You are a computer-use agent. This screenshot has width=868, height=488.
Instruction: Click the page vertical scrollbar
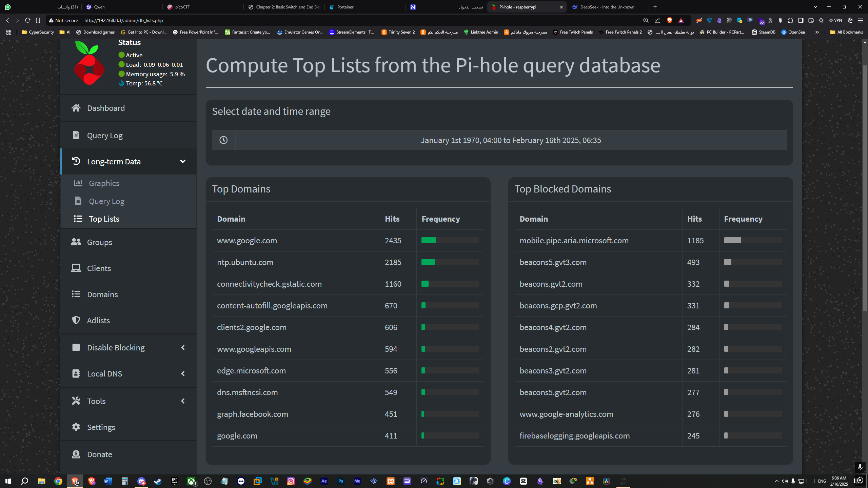[x=865, y=187]
